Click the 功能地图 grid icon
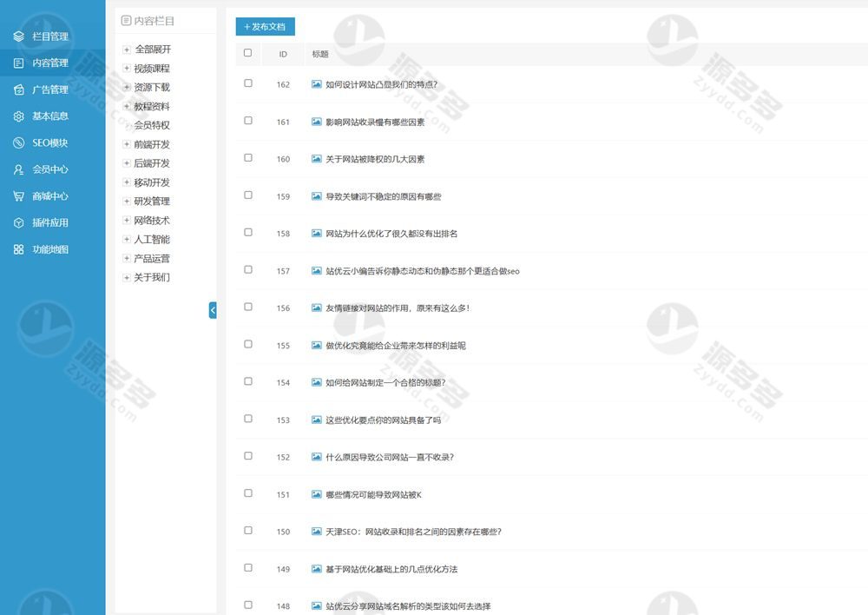The image size is (868, 615). click(x=18, y=250)
